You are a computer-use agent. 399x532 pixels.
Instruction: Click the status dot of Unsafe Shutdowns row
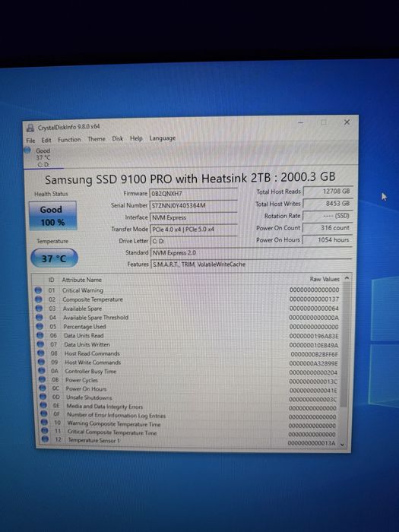click(x=43, y=397)
